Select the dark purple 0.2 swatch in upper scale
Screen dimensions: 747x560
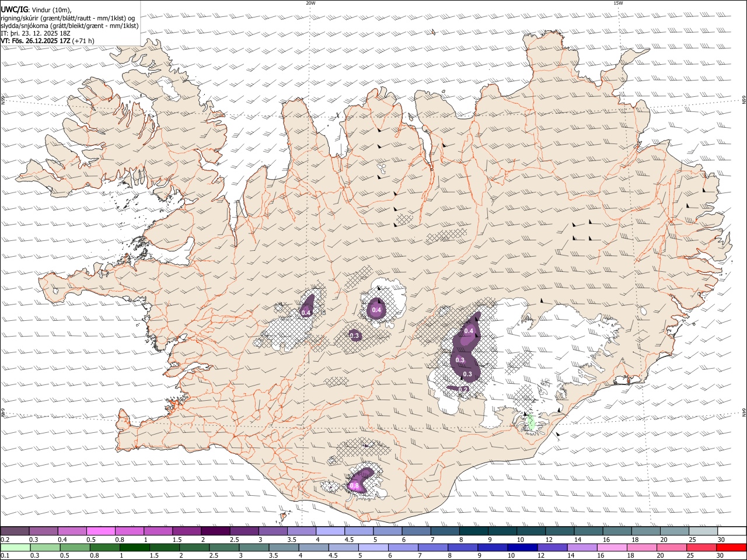tap(15, 531)
